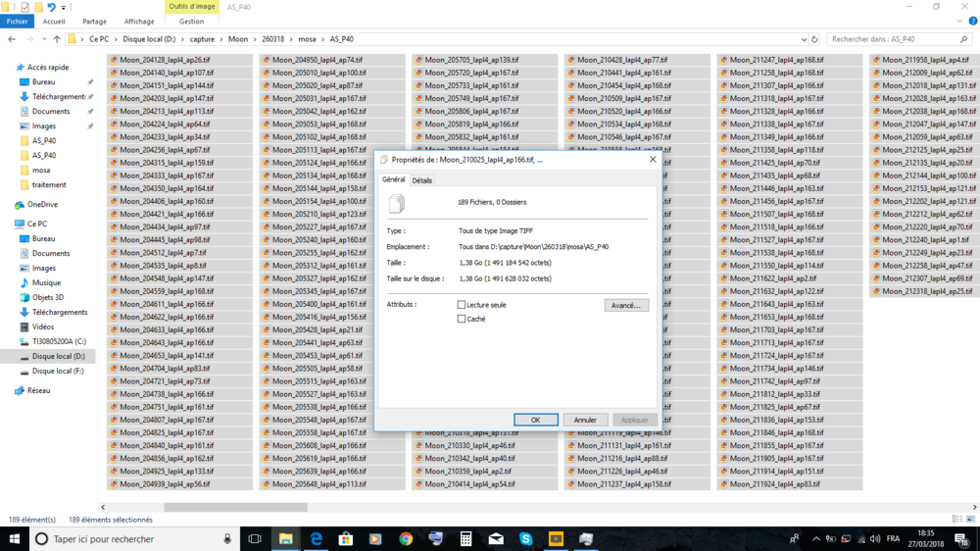
Task: Launch Microsoft Edge from taskbar
Action: [x=317, y=538]
